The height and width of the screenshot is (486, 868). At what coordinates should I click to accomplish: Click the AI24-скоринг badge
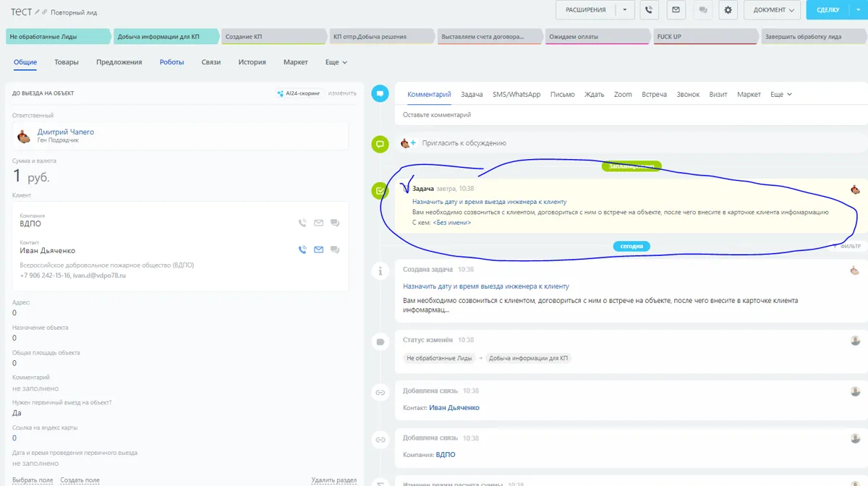[299, 93]
